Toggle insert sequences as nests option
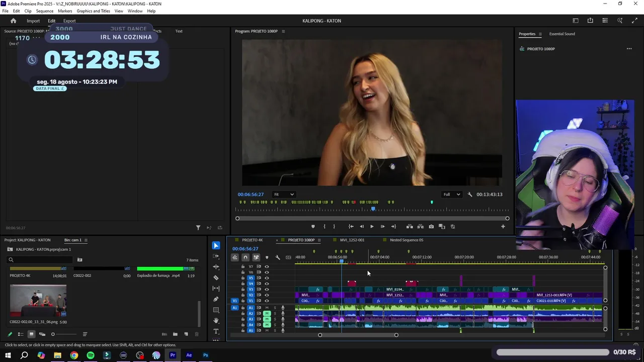This screenshot has height=362, width=644. click(x=235, y=257)
